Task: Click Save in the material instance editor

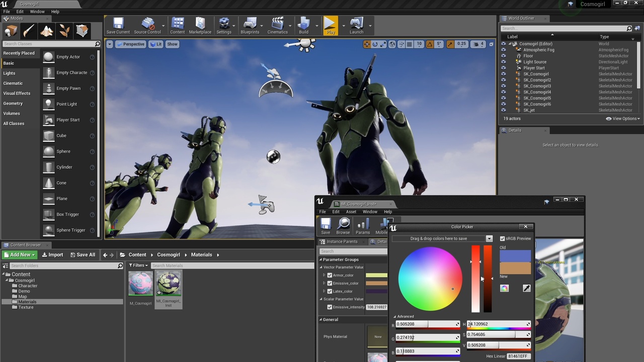Action: (326, 226)
